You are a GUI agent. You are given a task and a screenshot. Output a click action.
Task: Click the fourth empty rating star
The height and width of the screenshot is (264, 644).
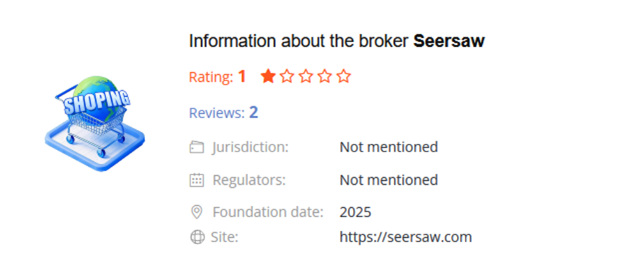(325, 77)
